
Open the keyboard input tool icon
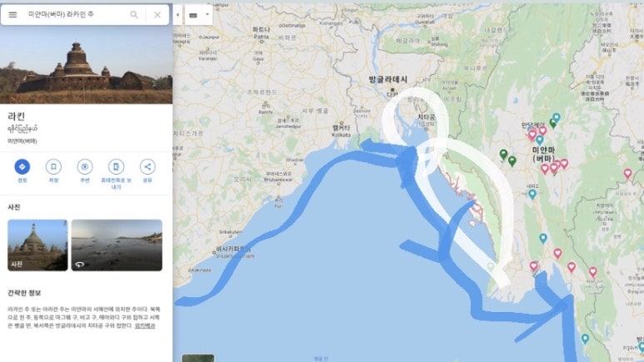point(193,15)
